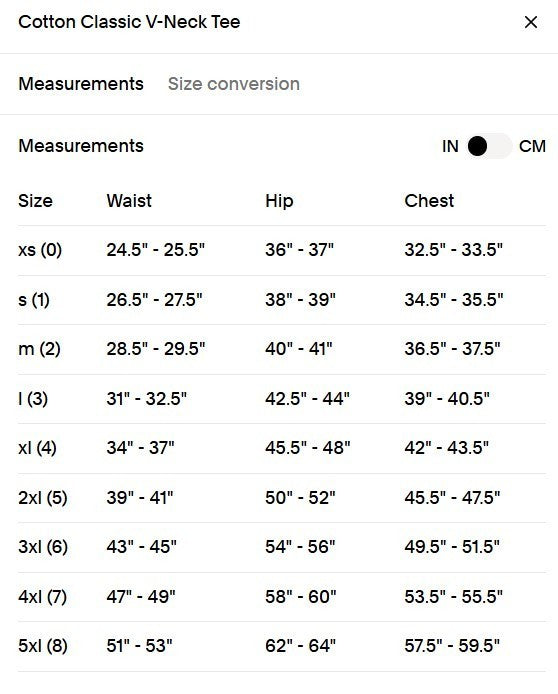Select the l (3) size row
This screenshot has height=694, width=558.
click(x=282, y=399)
